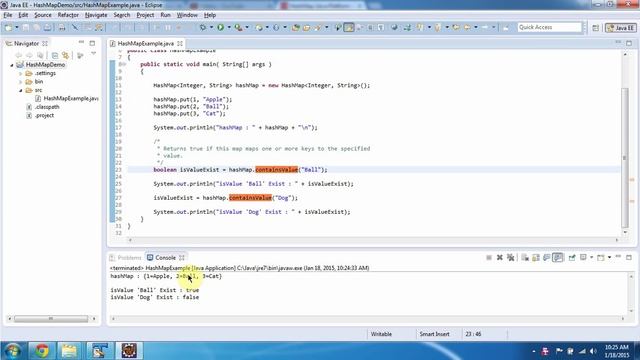
Task: Click the Smart Insert status bar entry
Action: click(x=434, y=334)
